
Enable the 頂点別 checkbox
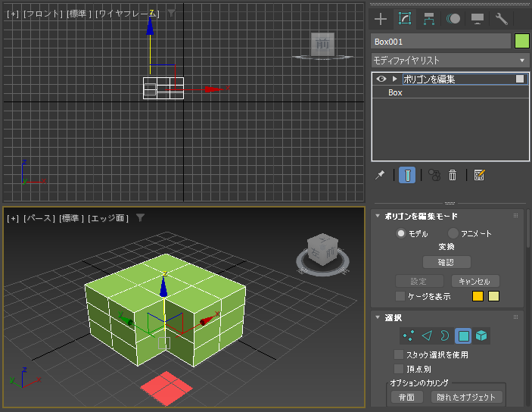pyautogui.click(x=399, y=369)
